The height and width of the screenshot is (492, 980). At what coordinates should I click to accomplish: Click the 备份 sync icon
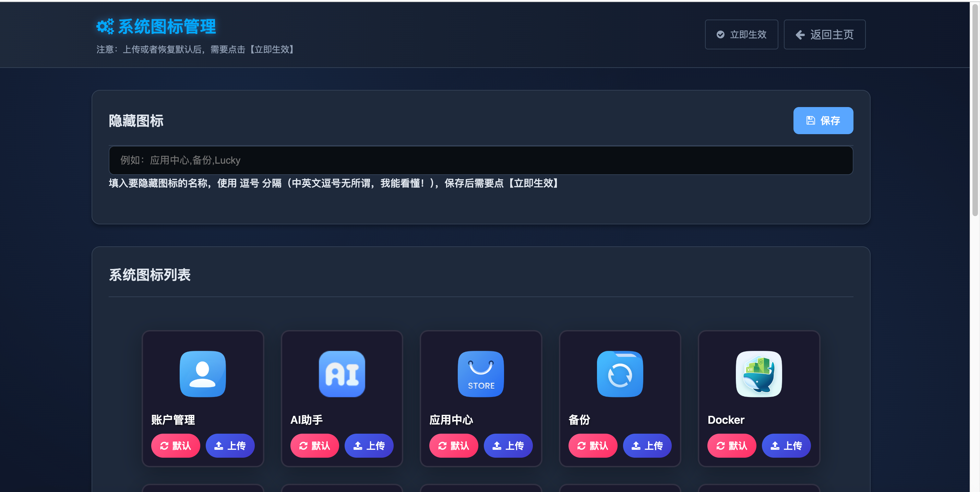[620, 374]
